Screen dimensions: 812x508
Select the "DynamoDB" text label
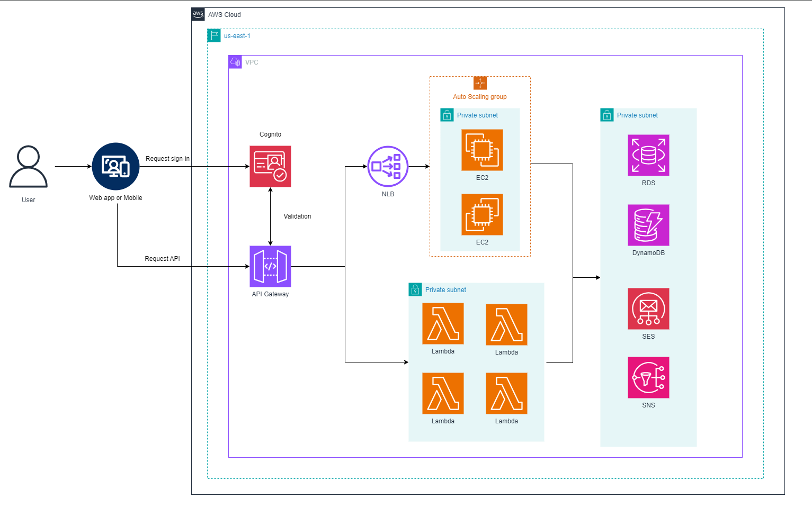pos(648,253)
